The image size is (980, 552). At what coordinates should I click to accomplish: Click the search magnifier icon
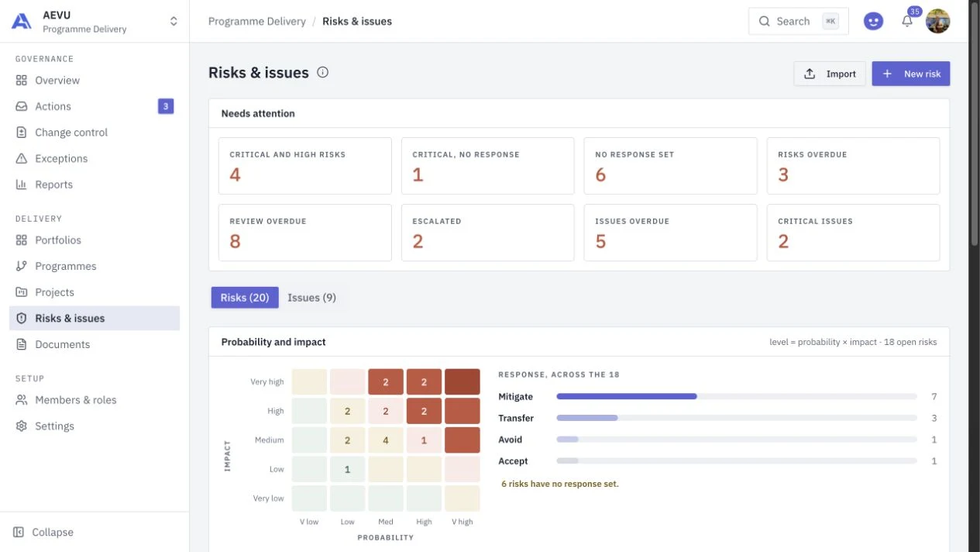pos(765,22)
